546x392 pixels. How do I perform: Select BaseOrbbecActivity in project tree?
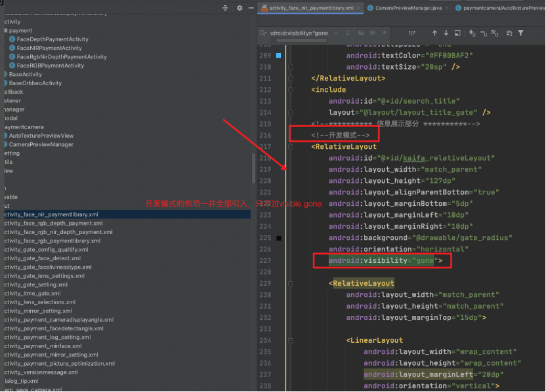(x=35, y=83)
